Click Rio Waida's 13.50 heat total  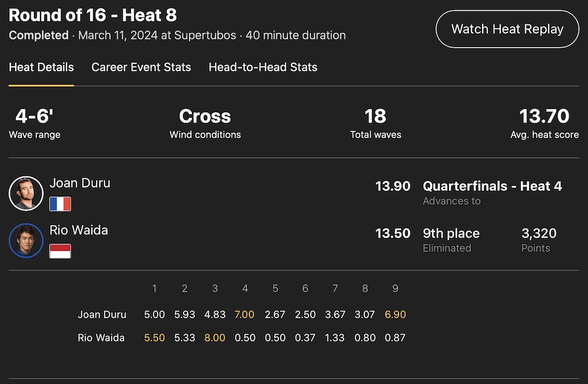coord(393,234)
